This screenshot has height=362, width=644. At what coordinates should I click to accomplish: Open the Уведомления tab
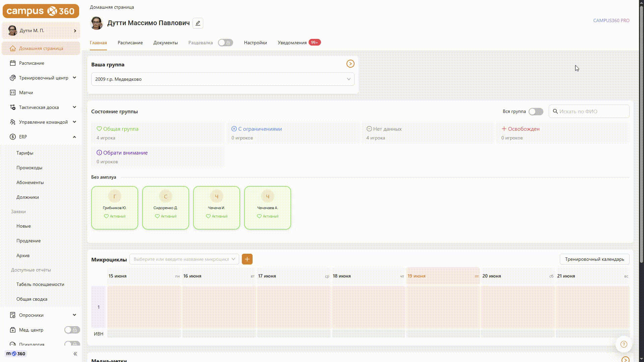click(292, 43)
